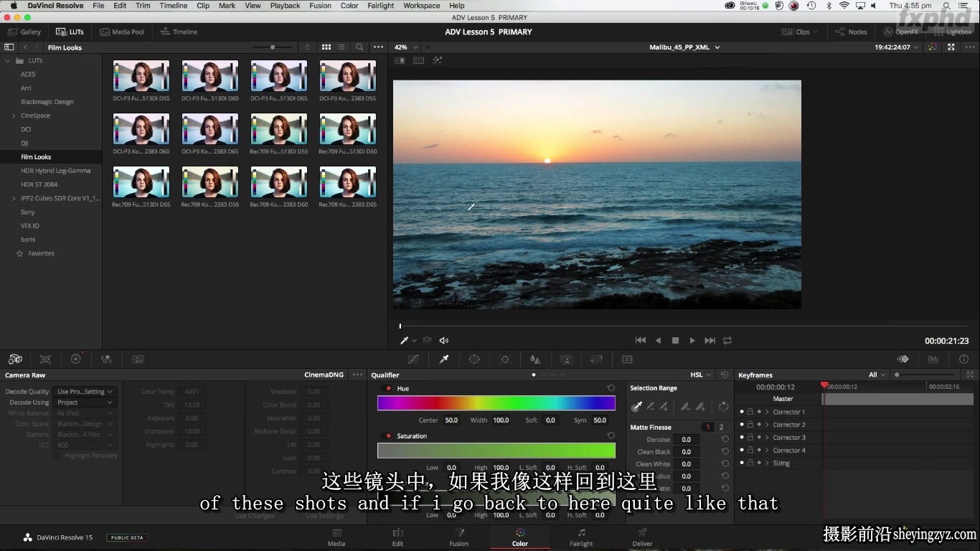Invert the qualifier selection

click(x=723, y=406)
